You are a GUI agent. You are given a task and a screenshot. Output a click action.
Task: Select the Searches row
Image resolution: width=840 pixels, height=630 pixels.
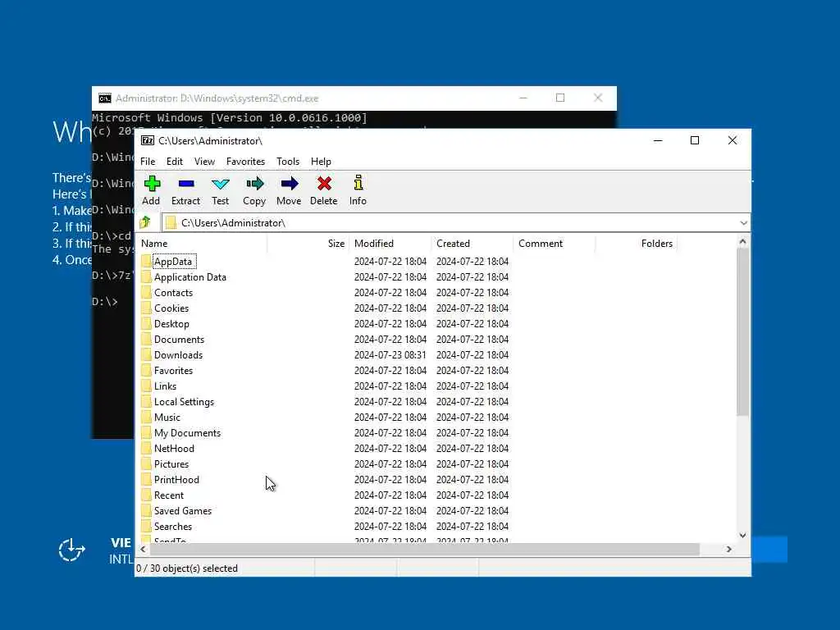tap(436, 526)
